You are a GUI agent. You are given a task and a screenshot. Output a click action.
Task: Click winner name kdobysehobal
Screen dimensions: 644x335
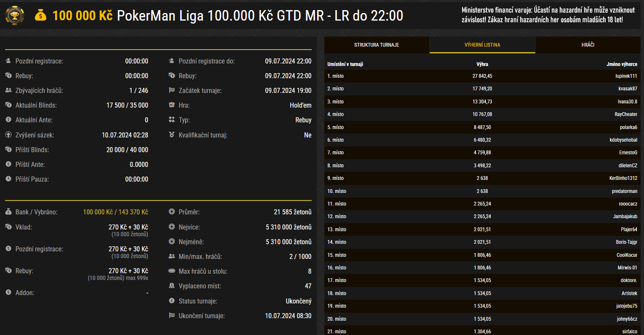623,140
